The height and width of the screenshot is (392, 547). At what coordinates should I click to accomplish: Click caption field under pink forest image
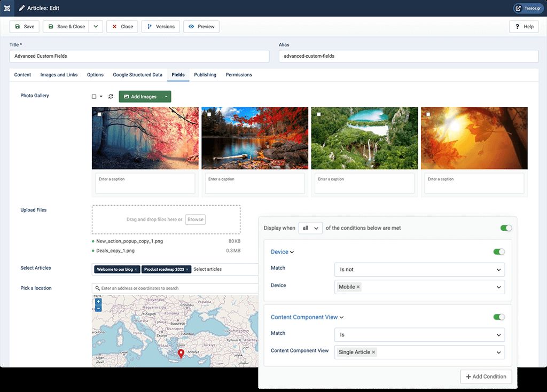(145, 183)
